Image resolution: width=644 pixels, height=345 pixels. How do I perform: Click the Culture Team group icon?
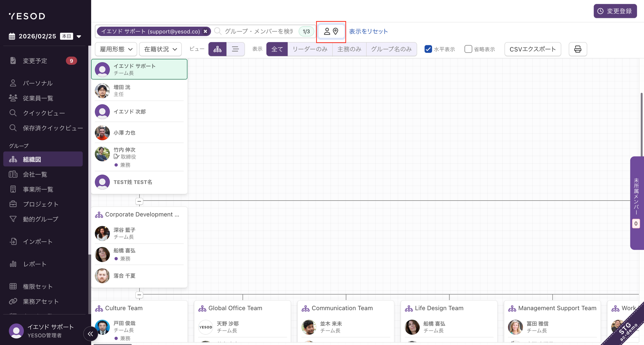point(99,308)
